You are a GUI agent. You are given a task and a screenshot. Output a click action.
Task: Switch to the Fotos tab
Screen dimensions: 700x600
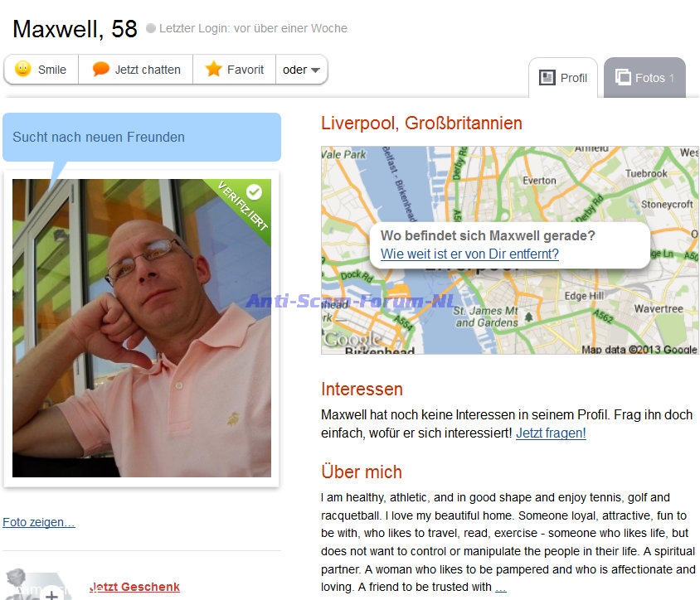tap(644, 78)
